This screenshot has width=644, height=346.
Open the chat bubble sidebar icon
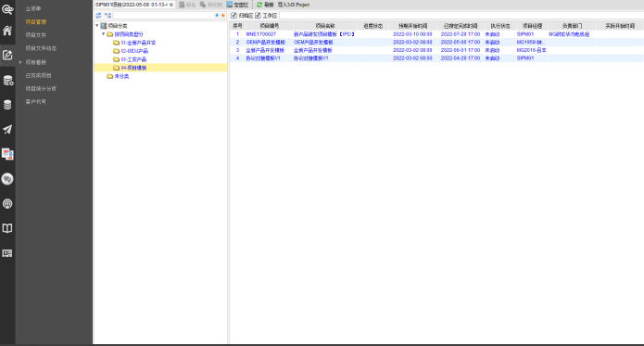(x=7, y=179)
